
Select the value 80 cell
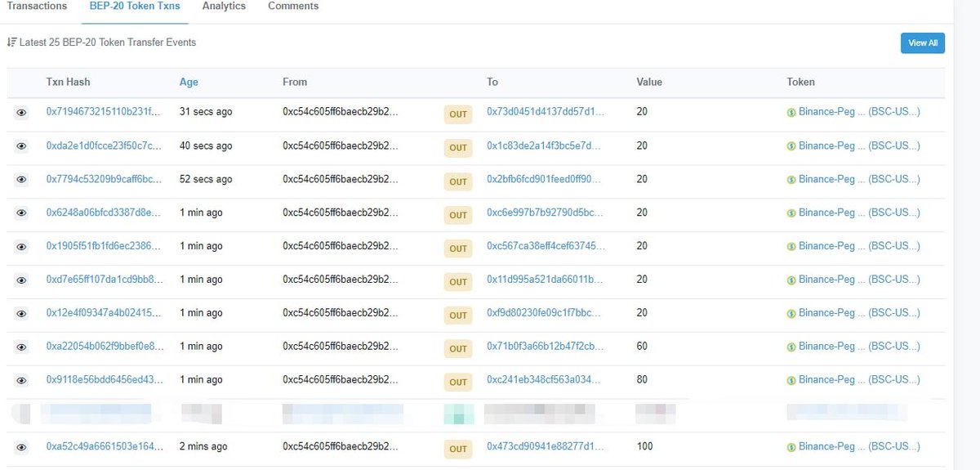coord(642,380)
